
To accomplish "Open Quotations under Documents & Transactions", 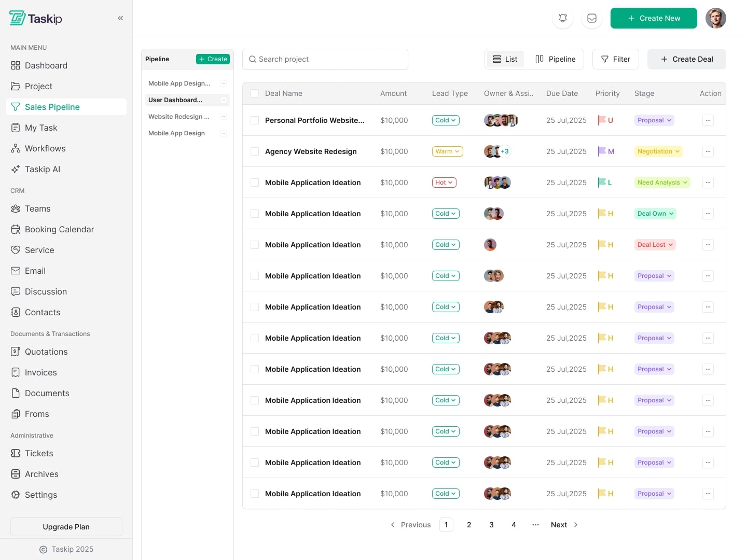I will coord(46,352).
